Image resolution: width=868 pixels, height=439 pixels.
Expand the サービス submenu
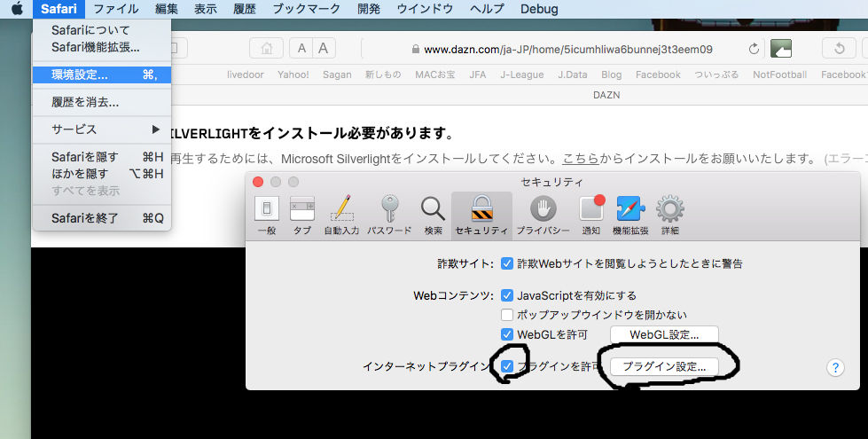(x=102, y=129)
